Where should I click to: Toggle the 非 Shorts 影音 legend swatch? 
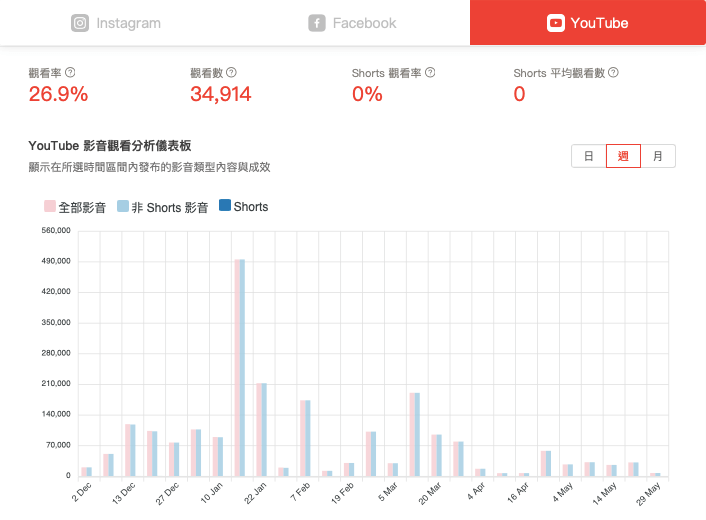(123, 206)
